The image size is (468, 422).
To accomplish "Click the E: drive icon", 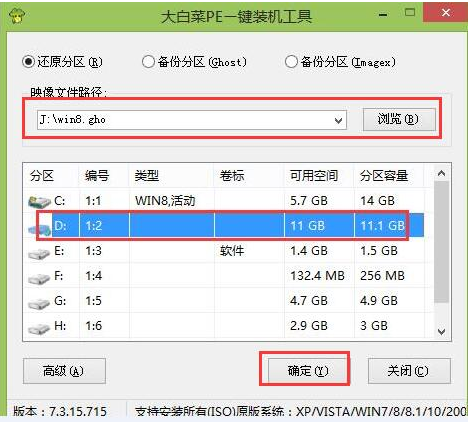I will (39, 254).
